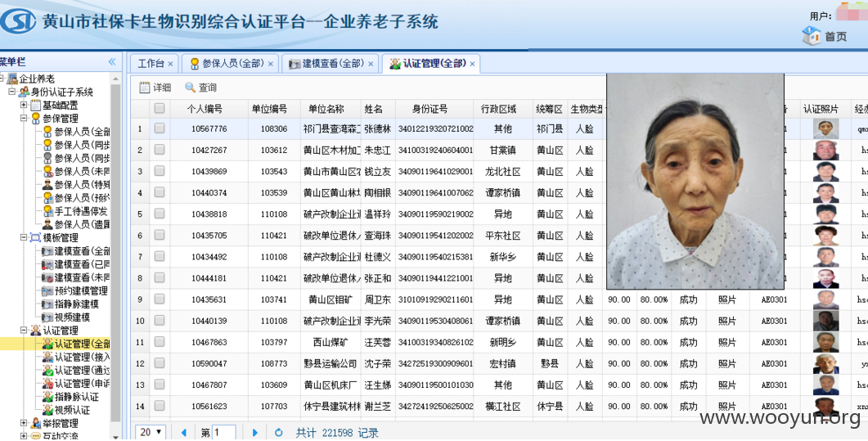The width and height of the screenshot is (868, 441).
Task: Open 参保人员(未同 sidebar item
Action: click(76, 172)
